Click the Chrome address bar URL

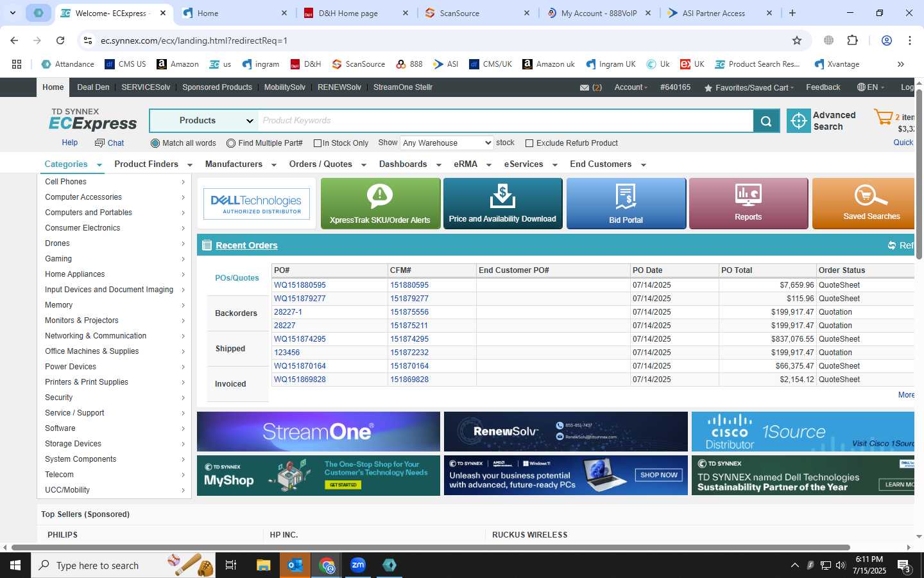coord(194,40)
